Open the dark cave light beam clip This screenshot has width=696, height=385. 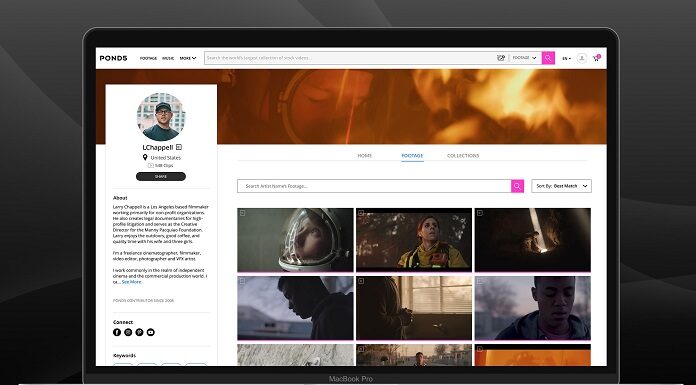click(x=533, y=240)
